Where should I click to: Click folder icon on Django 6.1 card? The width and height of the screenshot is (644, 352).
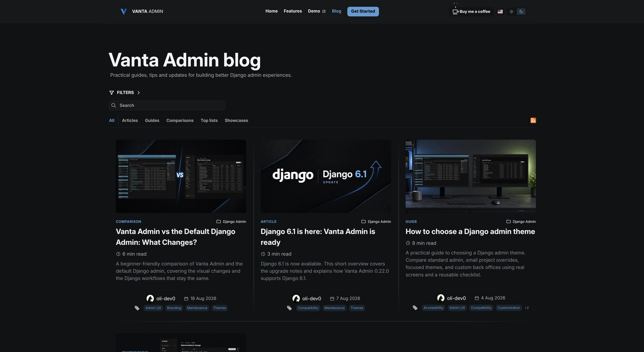(x=363, y=222)
